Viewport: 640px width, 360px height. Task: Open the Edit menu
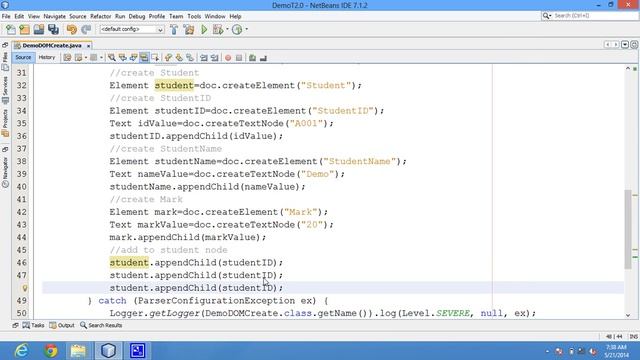point(19,16)
